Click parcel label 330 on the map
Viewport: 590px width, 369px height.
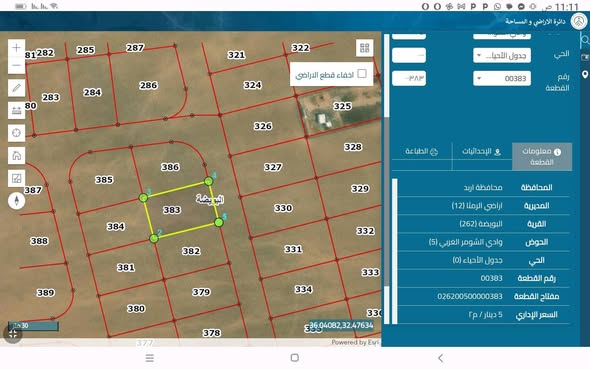283,208
